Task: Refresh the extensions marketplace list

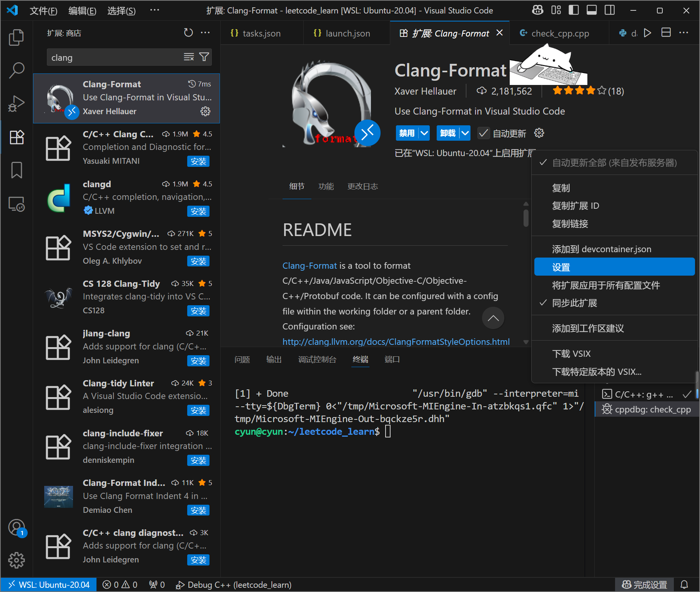Action: point(188,33)
